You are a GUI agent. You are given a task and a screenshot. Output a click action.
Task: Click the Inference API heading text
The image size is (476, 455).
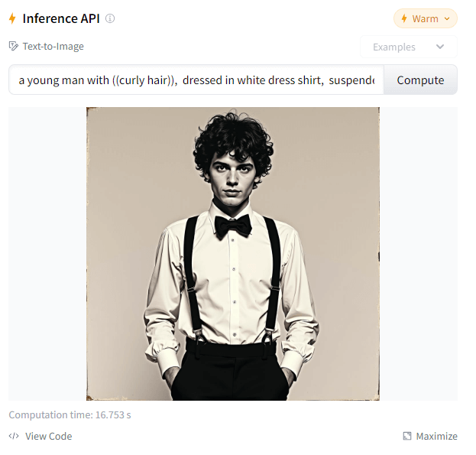click(61, 18)
